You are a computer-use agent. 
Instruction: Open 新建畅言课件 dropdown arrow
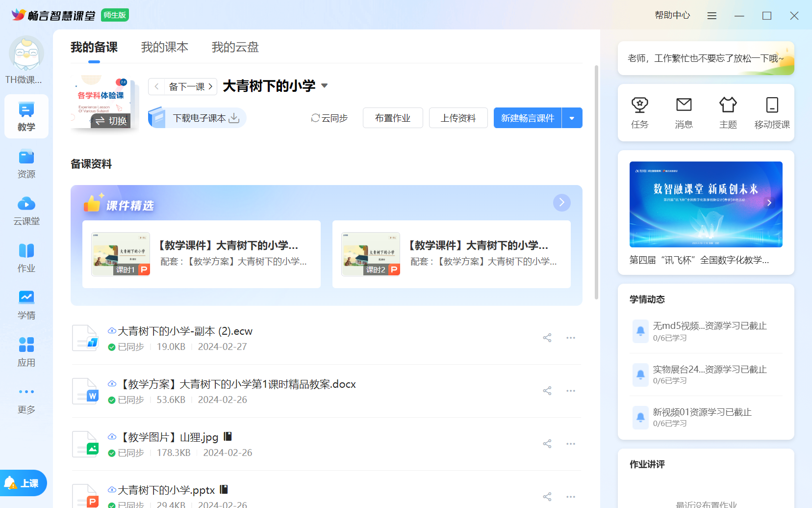(572, 118)
